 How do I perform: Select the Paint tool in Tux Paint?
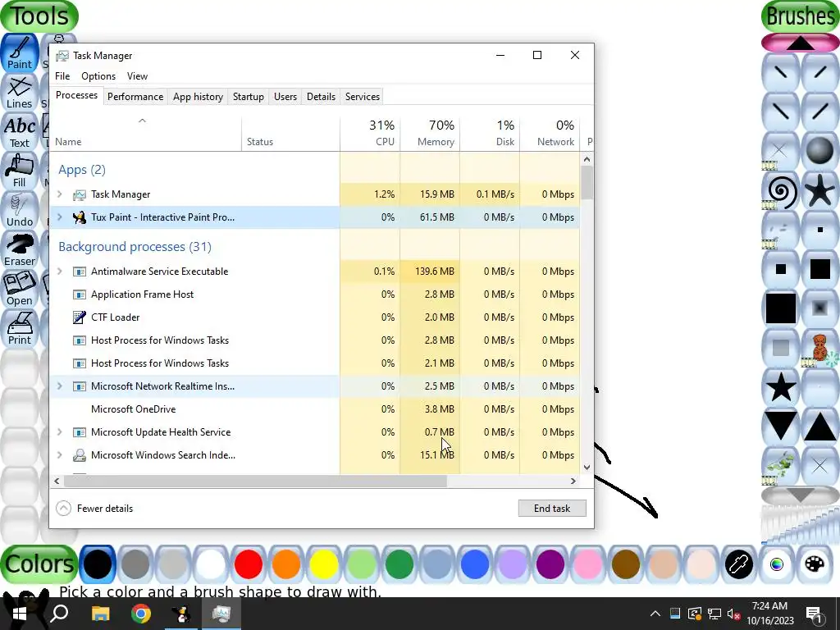click(x=20, y=52)
